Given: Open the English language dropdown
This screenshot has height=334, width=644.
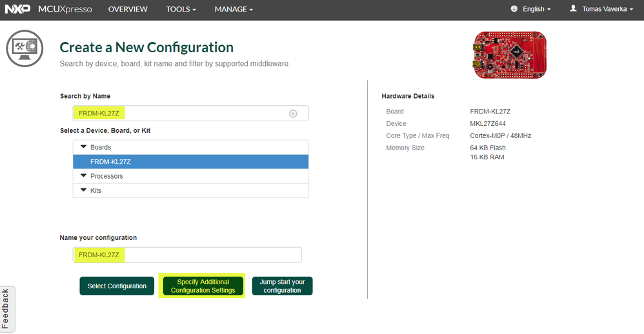Looking at the screenshot, I should (536, 9).
